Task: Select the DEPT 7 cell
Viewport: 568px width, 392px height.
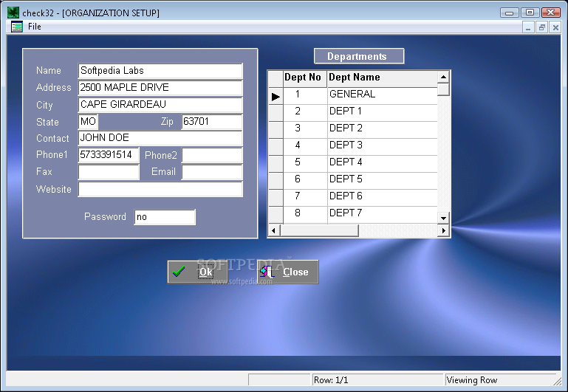Action: coord(382,215)
